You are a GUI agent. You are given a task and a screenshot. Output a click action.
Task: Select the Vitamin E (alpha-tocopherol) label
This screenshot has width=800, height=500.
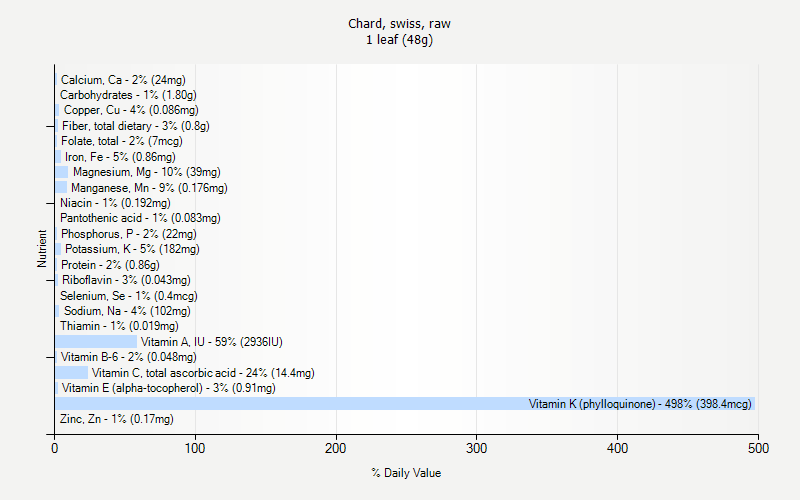168,388
